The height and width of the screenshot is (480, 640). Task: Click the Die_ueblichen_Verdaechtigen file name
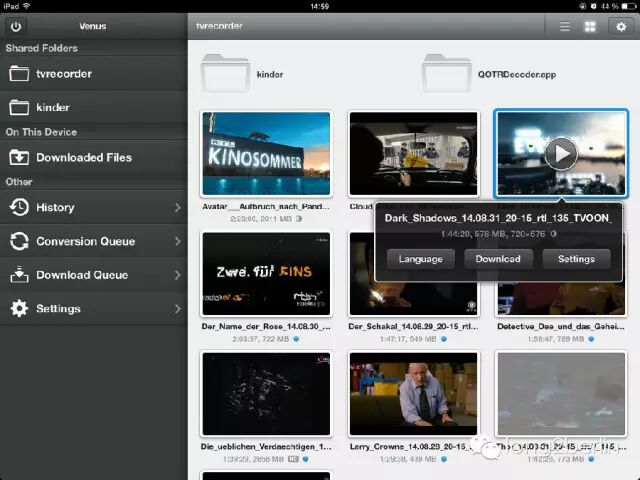coord(266,447)
